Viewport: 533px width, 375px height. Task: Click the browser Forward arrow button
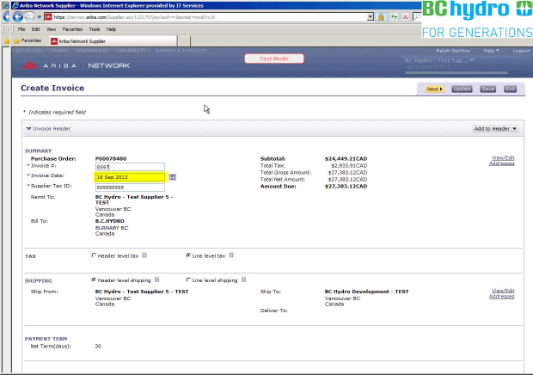[30, 17]
